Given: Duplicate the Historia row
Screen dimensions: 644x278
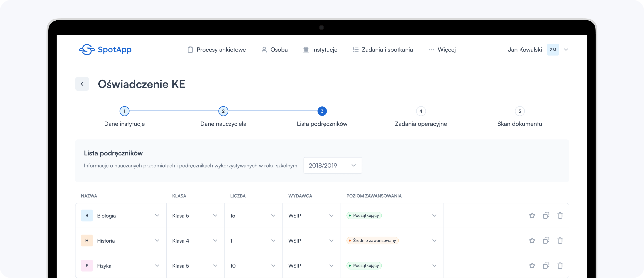Looking at the screenshot, I should point(546,241).
